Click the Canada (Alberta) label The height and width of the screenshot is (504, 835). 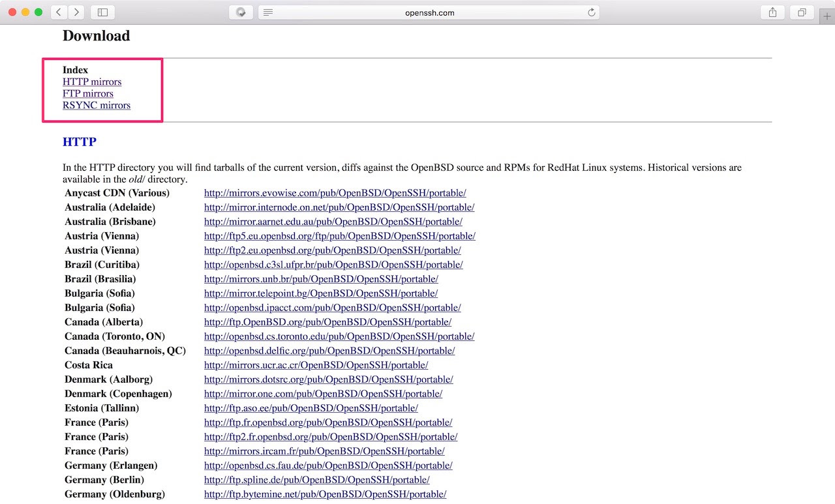[104, 322]
